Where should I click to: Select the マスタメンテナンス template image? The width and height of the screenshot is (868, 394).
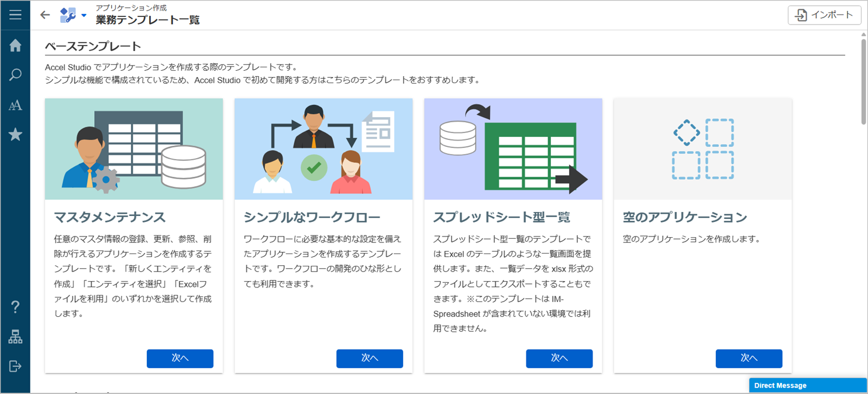click(x=134, y=149)
